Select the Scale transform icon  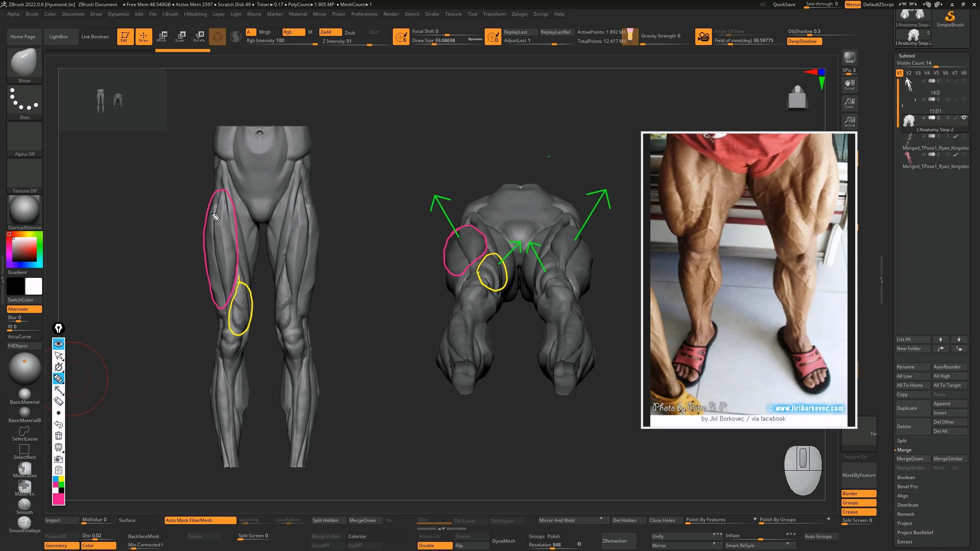(180, 36)
